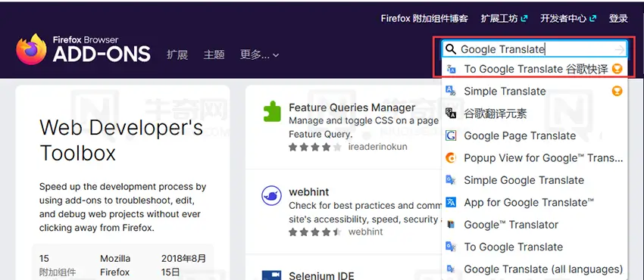Screen dimensions: 644x280
Task: Open the Selenium IDE title
Action: pyautogui.click(x=321, y=276)
